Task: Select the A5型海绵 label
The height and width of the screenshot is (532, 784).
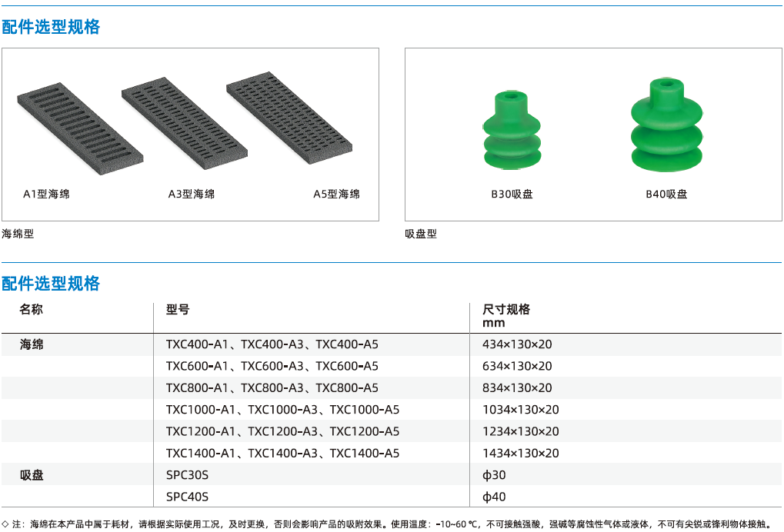Action: tap(336, 194)
